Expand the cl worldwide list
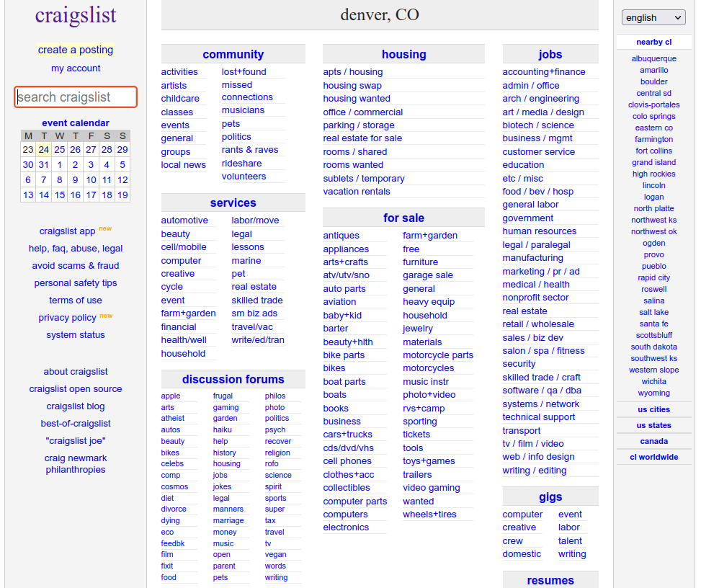The width and height of the screenshot is (701, 588). coord(653,457)
